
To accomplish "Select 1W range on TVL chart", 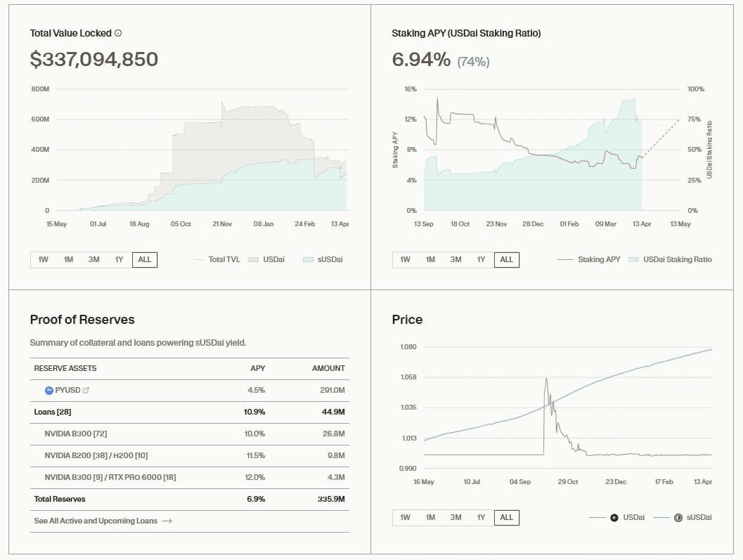I will click(44, 259).
